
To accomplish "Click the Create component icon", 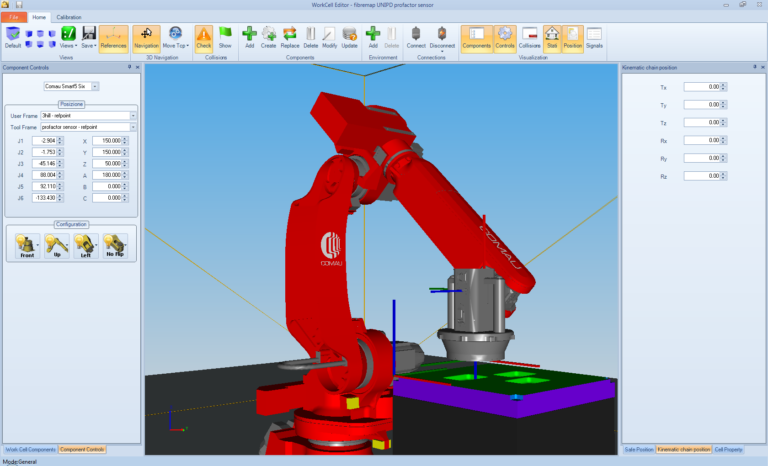I will pyautogui.click(x=268, y=38).
